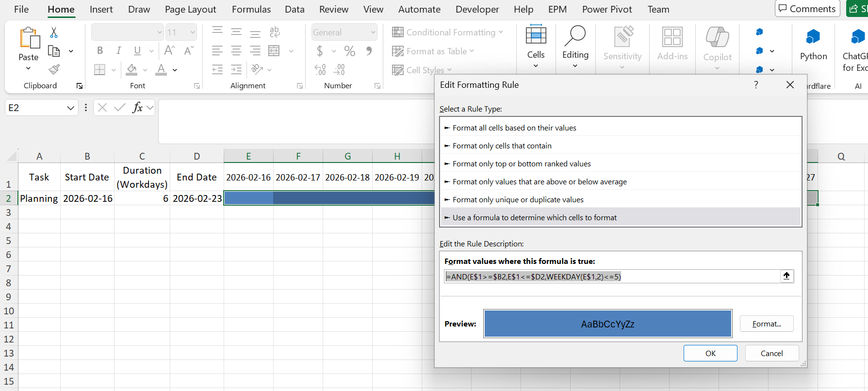Viewport: 868px width, 391px height.
Task: Click the dialog Help question mark
Action: pyautogui.click(x=756, y=84)
